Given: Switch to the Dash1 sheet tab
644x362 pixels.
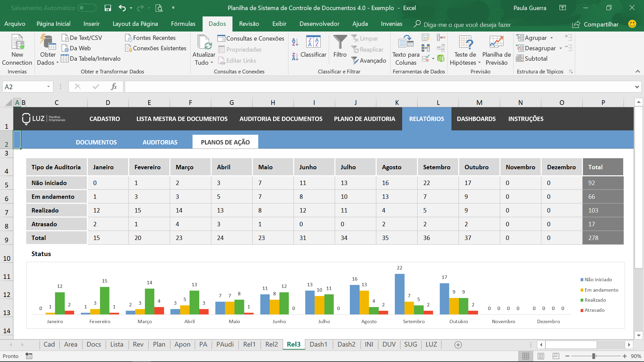Looking at the screenshot, I should pyautogui.click(x=318, y=345).
